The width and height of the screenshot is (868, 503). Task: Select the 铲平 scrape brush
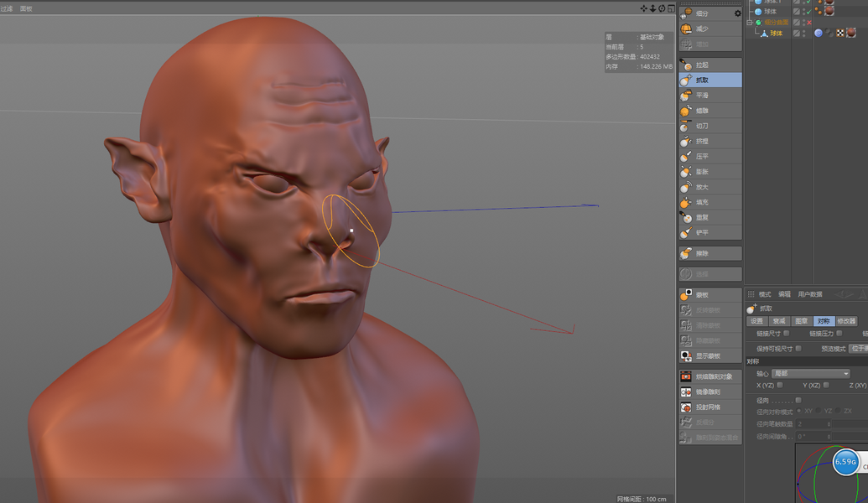[710, 233]
